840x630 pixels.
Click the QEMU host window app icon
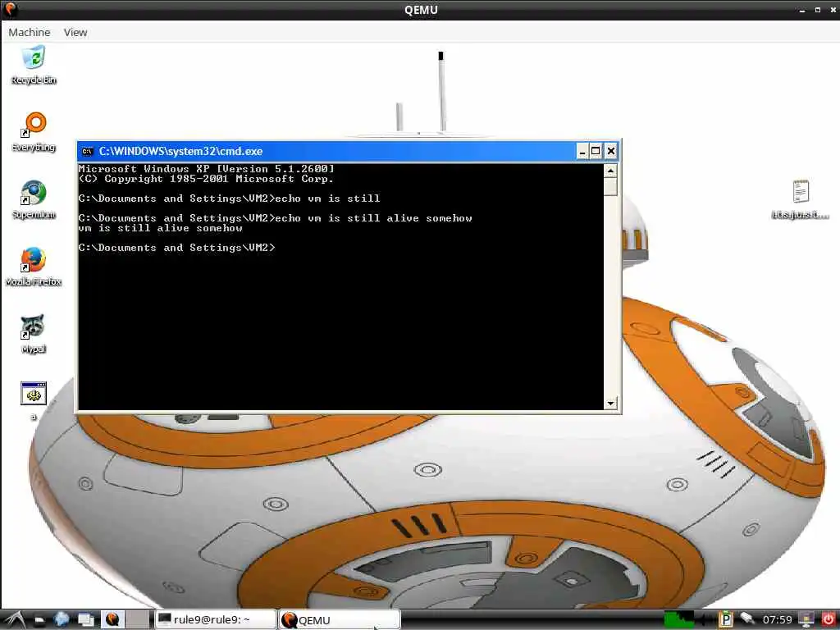[x=10, y=10]
